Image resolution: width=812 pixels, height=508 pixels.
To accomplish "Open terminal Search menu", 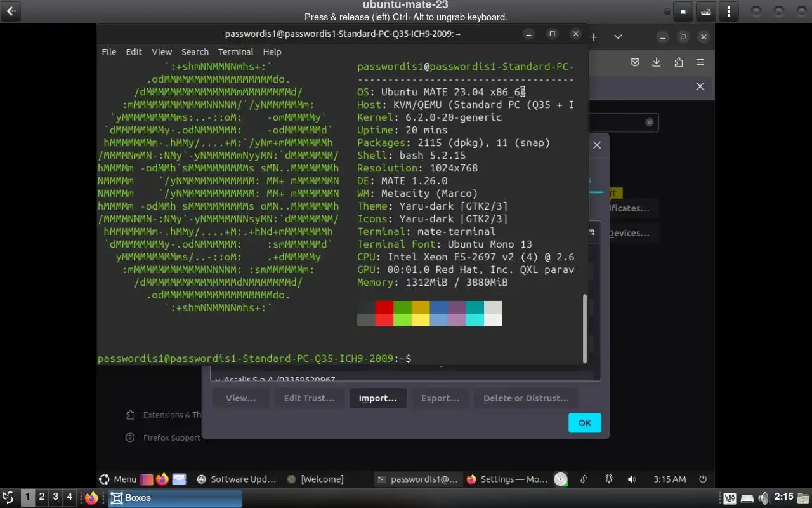I will [195, 52].
